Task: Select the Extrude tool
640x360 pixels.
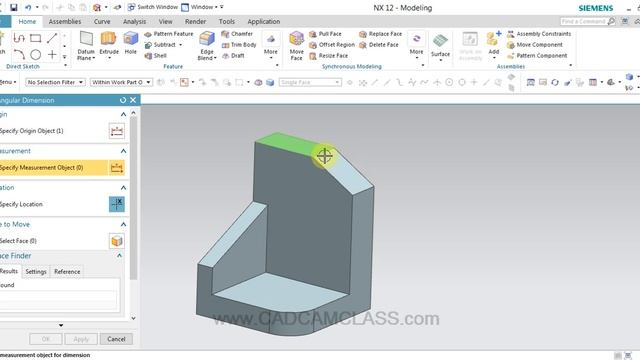Action: (x=109, y=44)
